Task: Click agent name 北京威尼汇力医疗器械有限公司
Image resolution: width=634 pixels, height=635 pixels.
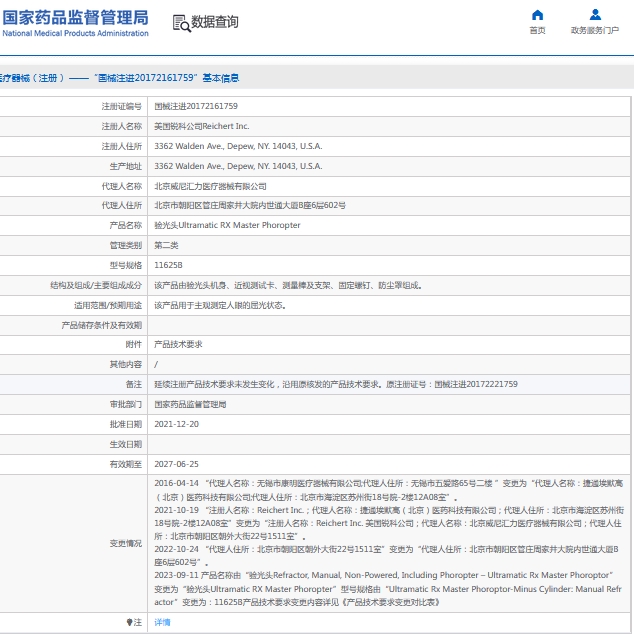Action: 210,186
